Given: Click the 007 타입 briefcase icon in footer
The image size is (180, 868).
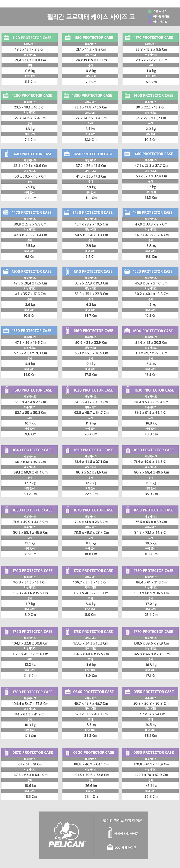Looking at the screenshot, I should (110, 847).
